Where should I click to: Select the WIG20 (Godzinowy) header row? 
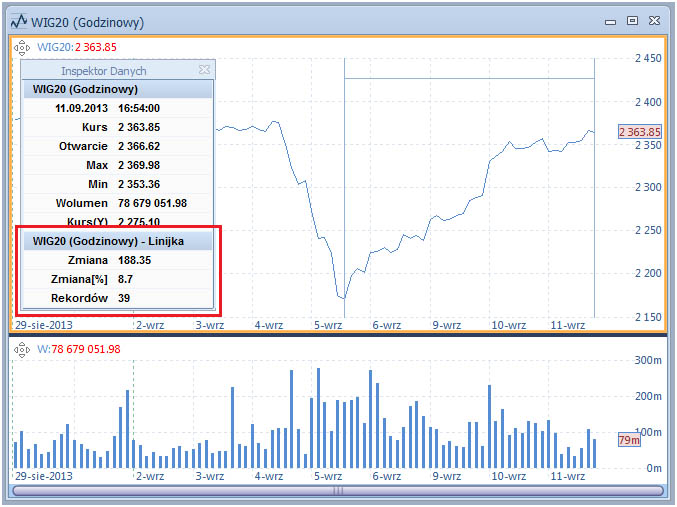(x=117, y=89)
